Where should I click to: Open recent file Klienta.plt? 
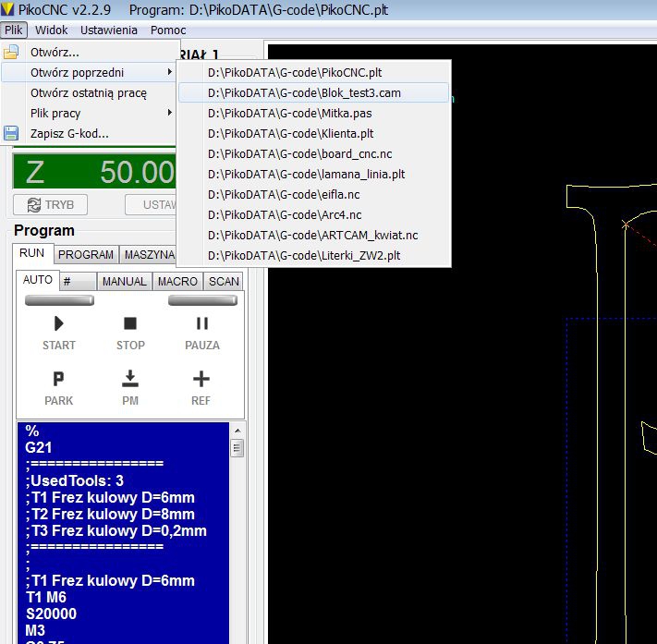(313, 133)
